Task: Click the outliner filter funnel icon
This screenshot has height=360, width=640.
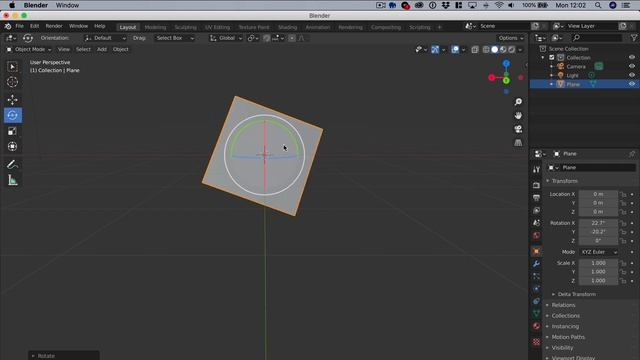Action: pos(633,38)
